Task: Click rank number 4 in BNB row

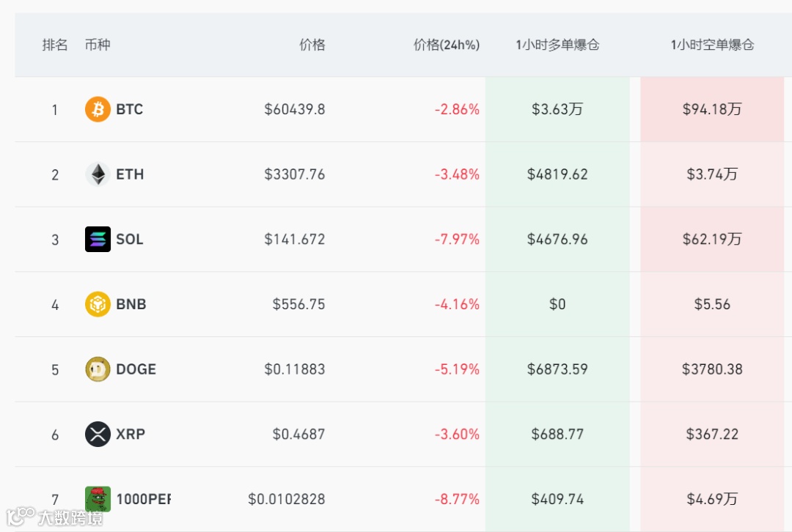Action: [x=55, y=305]
